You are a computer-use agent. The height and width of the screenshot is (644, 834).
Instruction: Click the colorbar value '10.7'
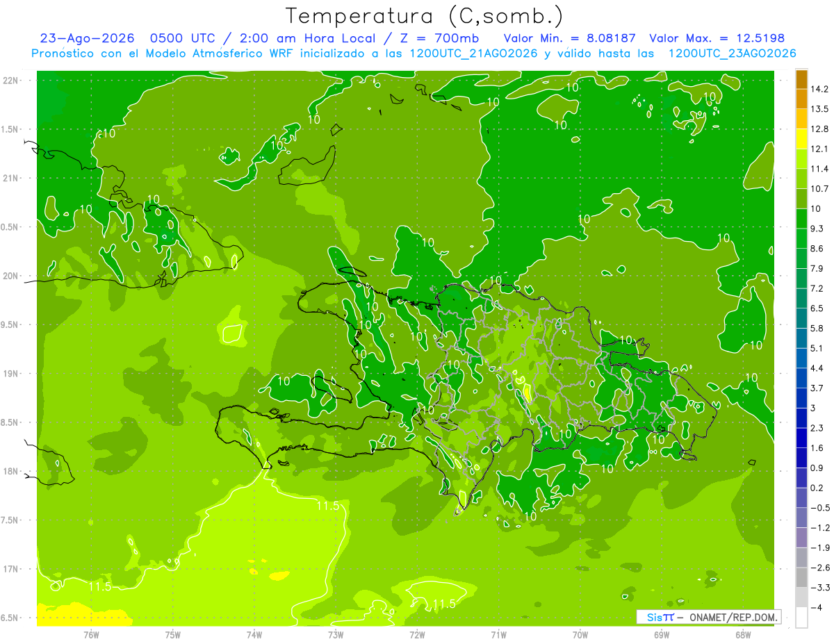[x=820, y=189]
